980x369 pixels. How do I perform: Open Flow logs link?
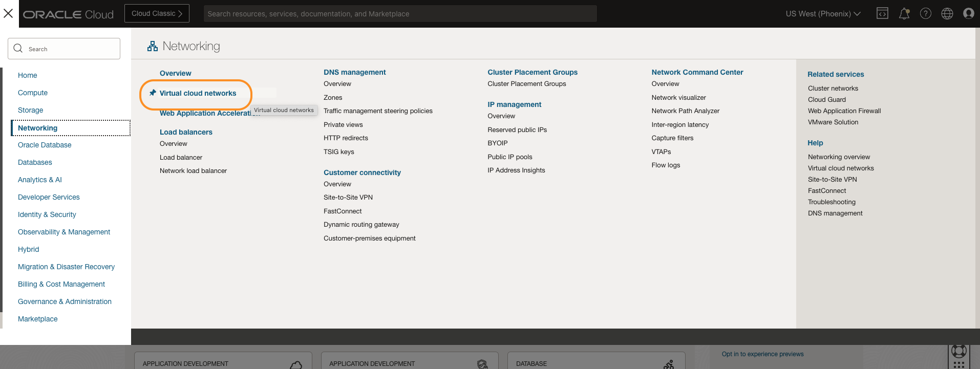(x=666, y=165)
